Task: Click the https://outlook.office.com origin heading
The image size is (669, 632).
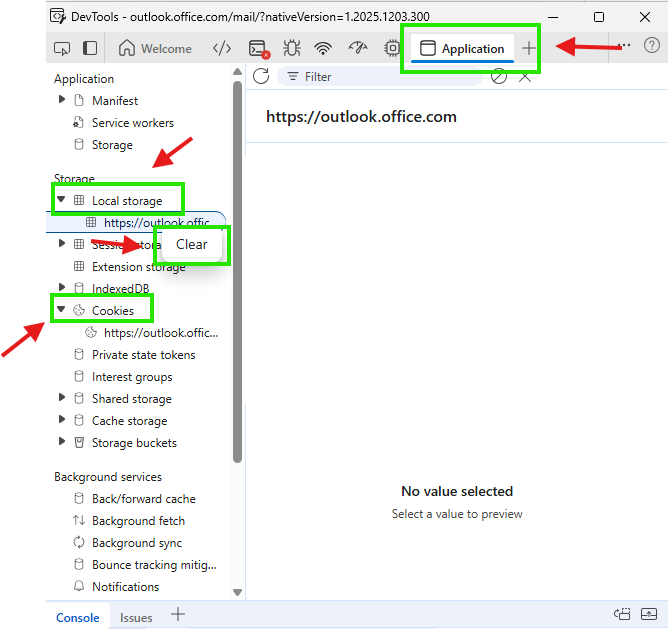Action: (361, 116)
